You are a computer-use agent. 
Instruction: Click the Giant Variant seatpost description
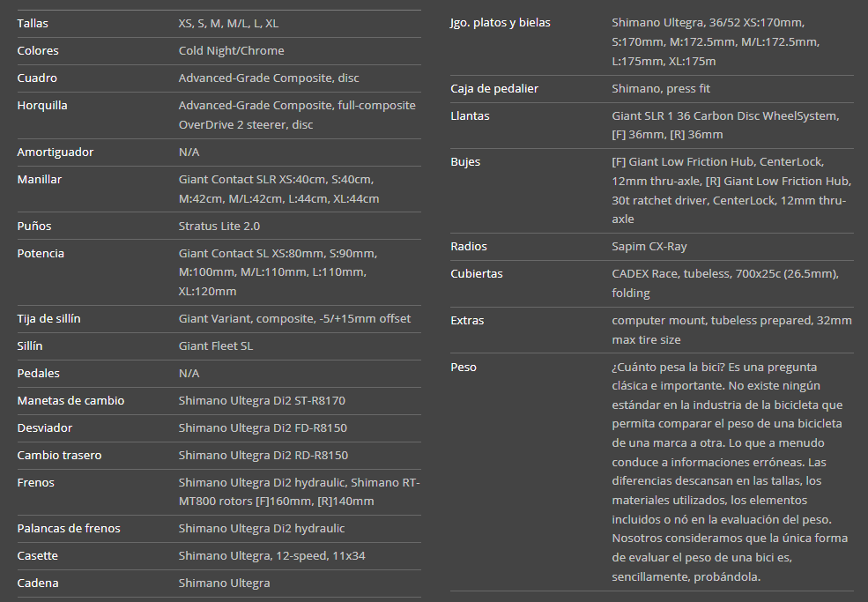click(294, 318)
